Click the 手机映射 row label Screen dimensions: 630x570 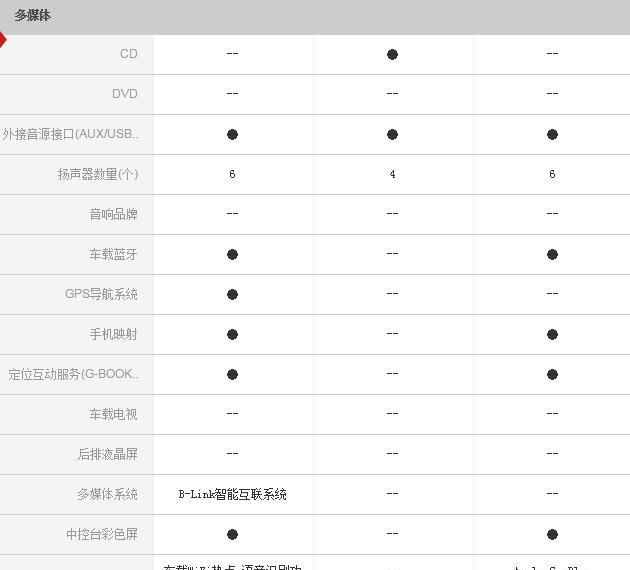(x=113, y=334)
